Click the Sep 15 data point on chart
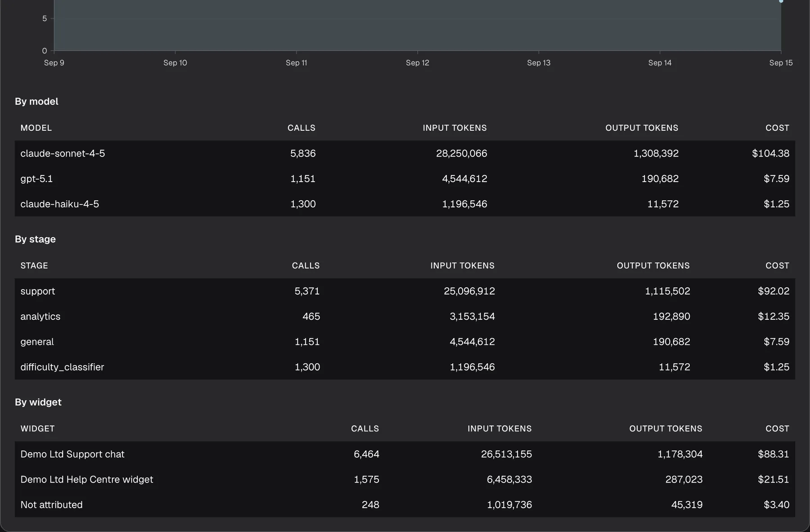Image resolution: width=810 pixels, height=532 pixels. click(781, 1)
